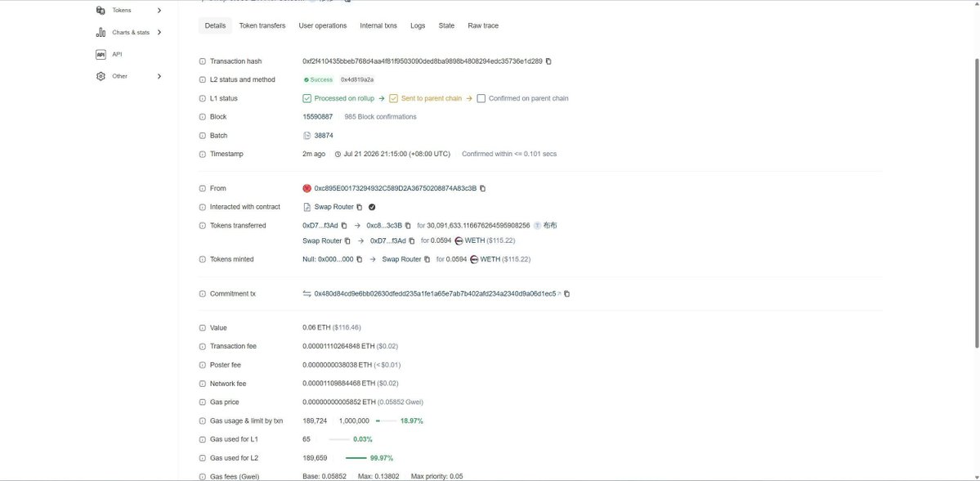Screen dimensions: 980x481
Task: Click the verified checkmark badge beside Swap Router
Action: click(x=372, y=207)
